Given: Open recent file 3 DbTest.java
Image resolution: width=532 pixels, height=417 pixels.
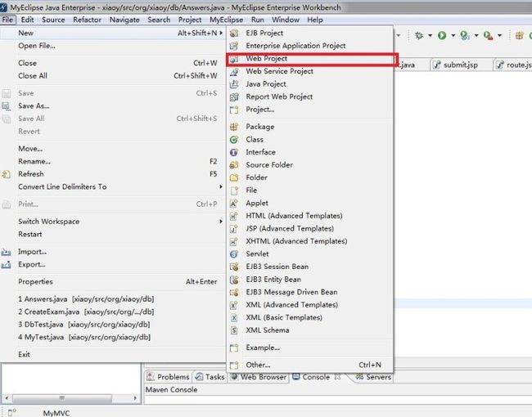Looking at the screenshot, I should (x=113, y=325).
